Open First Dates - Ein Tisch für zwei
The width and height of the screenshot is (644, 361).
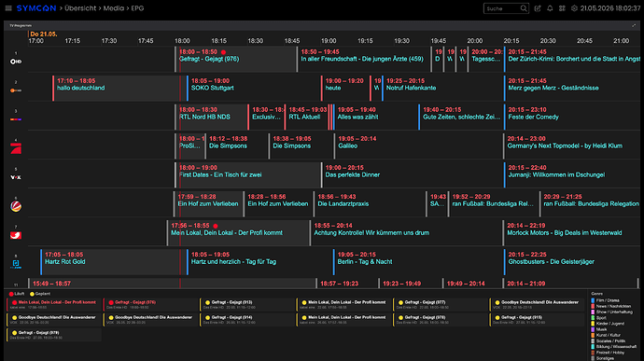click(247, 175)
